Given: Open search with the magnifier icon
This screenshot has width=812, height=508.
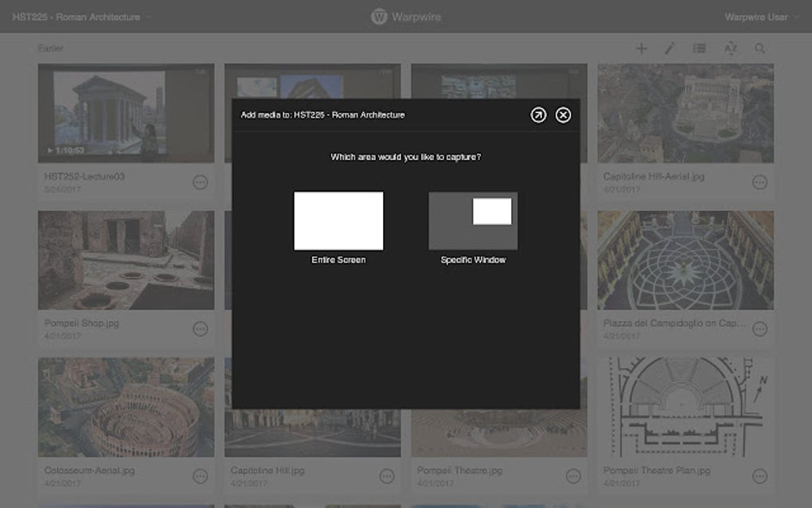Looking at the screenshot, I should coord(759,48).
